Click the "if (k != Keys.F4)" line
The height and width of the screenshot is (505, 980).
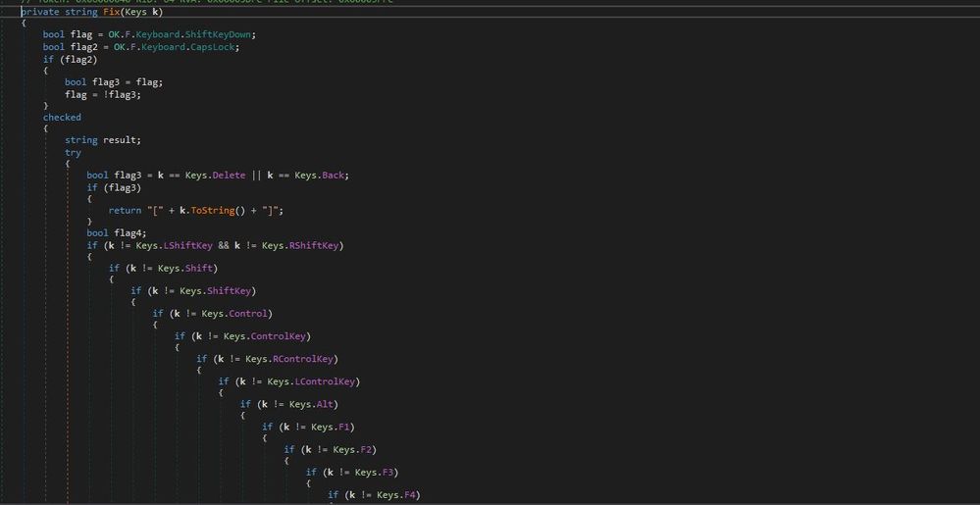coord(375,495)
